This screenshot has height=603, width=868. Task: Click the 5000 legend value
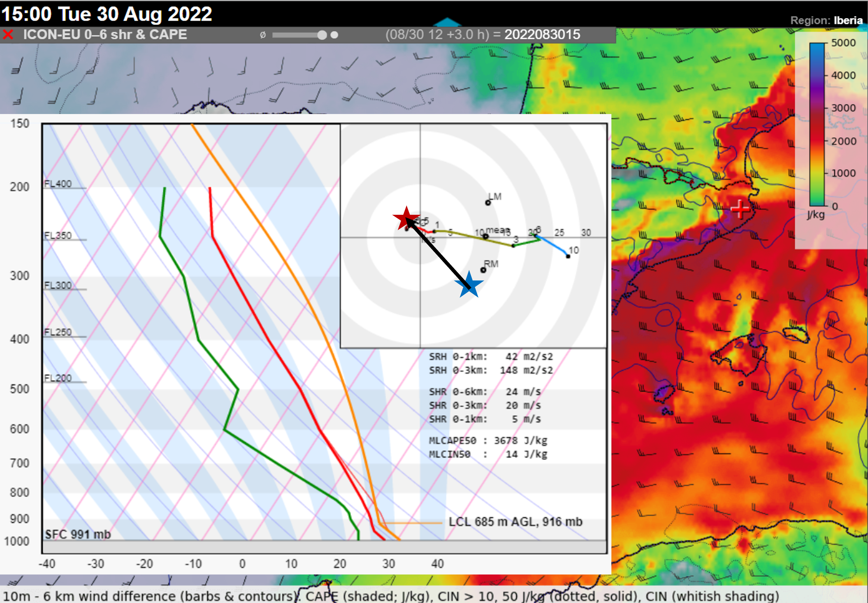click(843, 43)
